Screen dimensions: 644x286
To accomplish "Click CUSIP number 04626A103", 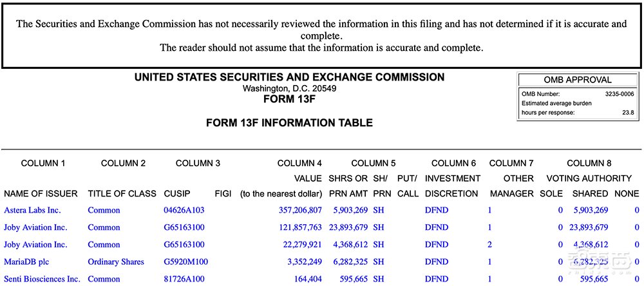I will point(184,210).
